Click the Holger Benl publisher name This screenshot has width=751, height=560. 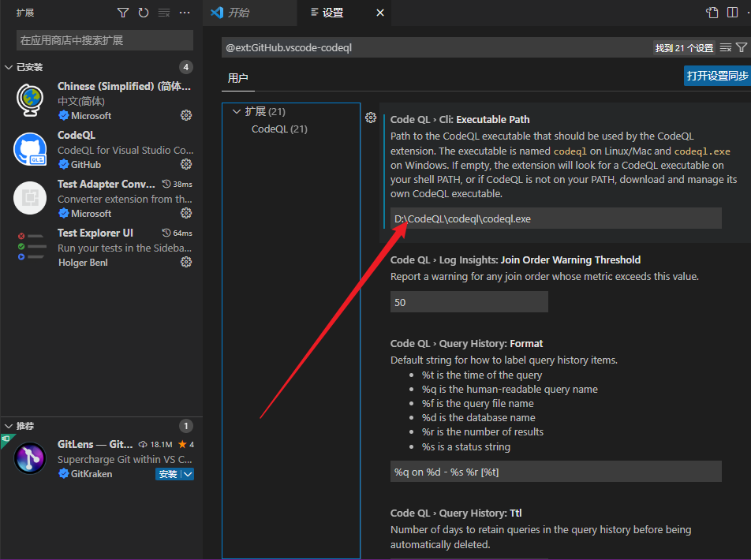click(83, 262)
